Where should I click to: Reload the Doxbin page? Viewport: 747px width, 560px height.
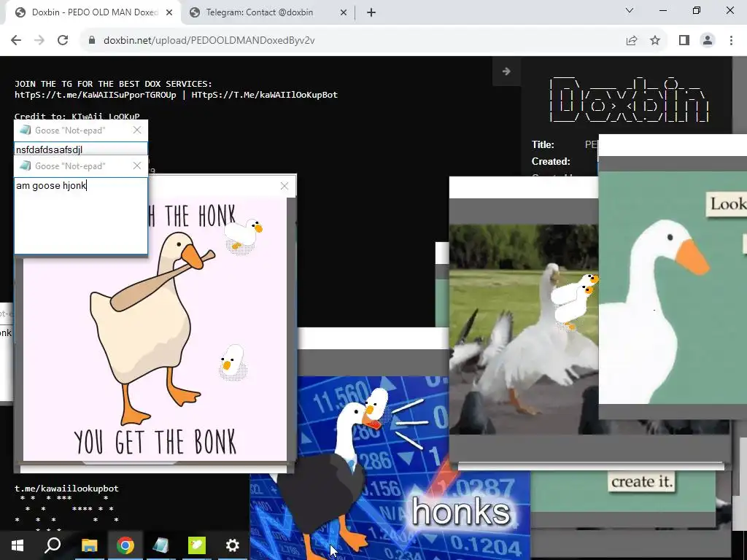tap(63, 41)
